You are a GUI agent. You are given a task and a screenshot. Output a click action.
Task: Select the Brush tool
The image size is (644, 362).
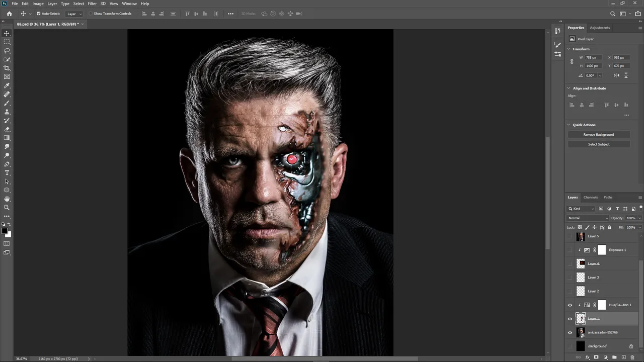pyautogui.click(x=7, y=103)
